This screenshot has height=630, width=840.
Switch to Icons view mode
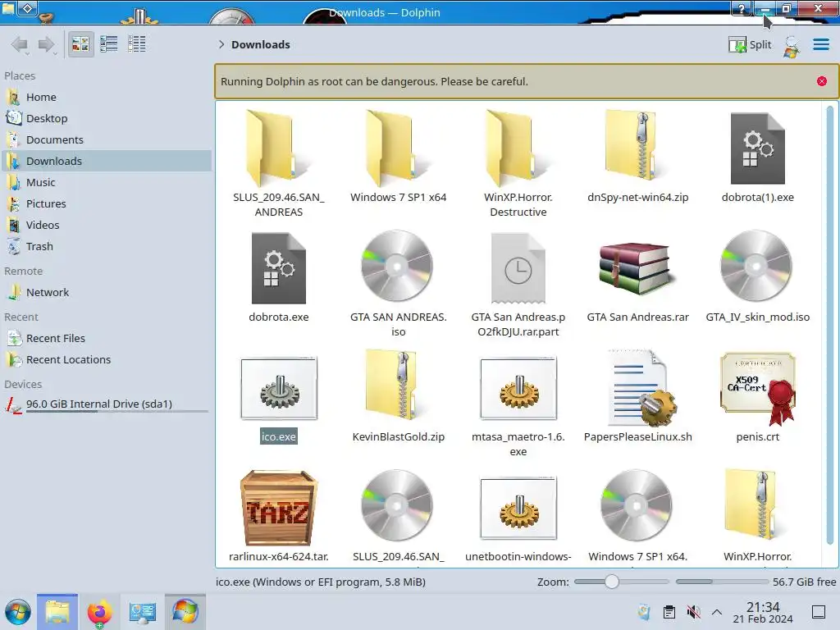tap(80, 44)
